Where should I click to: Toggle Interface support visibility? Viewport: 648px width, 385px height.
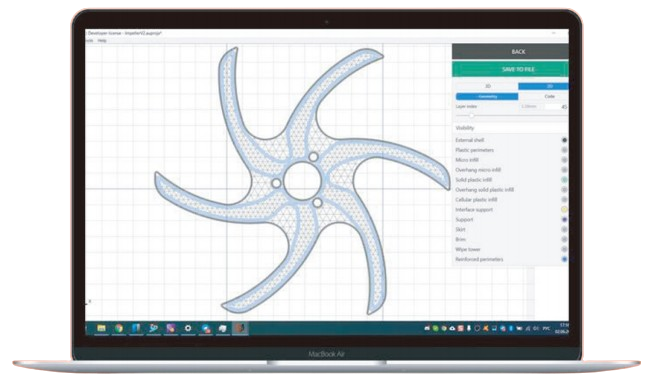(564, 209)
